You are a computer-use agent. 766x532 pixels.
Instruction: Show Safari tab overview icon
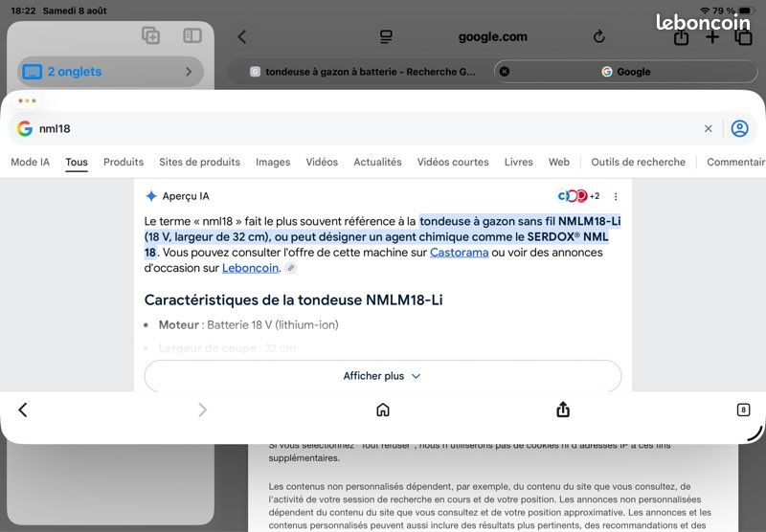744,37
